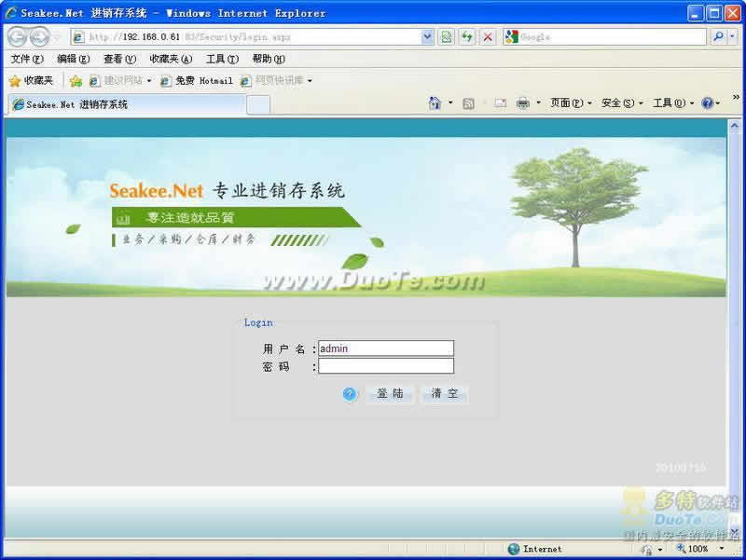
Task: Click the 密码 password input field
Action: pyautogui.click(x=386, y=366)
